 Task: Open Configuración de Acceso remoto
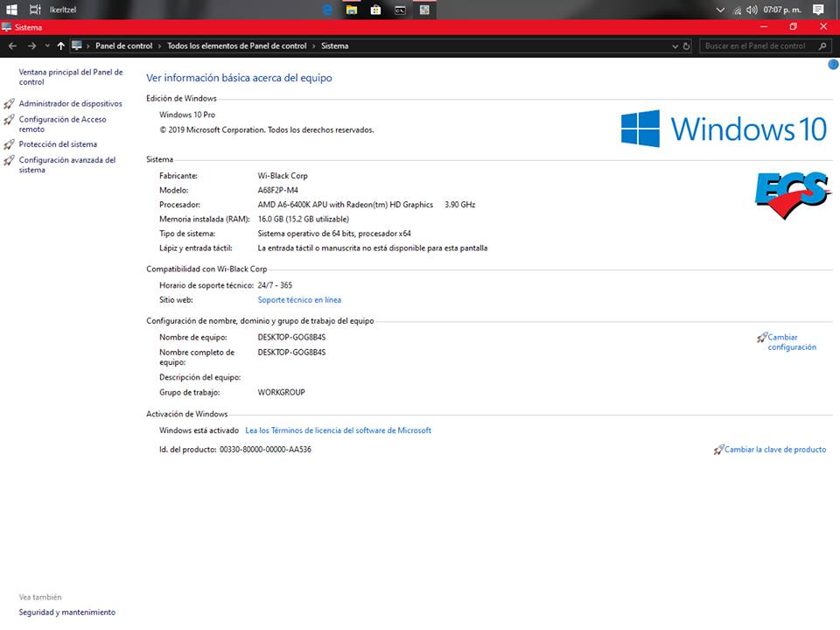pos(63,124)
